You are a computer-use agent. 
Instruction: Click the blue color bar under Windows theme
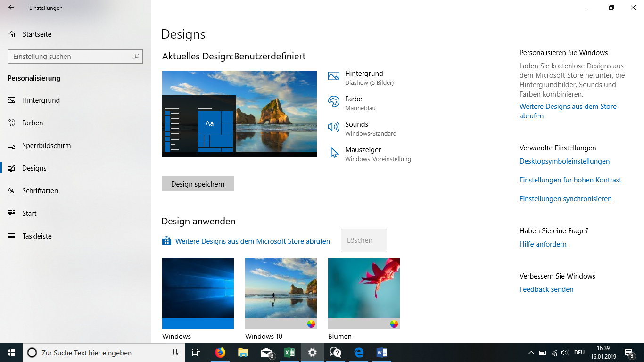[198, 324]
